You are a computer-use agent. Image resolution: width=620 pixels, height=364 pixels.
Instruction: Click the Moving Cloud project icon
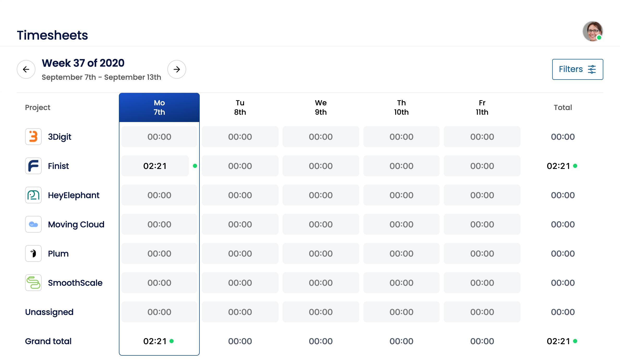(x=33, y=224)
